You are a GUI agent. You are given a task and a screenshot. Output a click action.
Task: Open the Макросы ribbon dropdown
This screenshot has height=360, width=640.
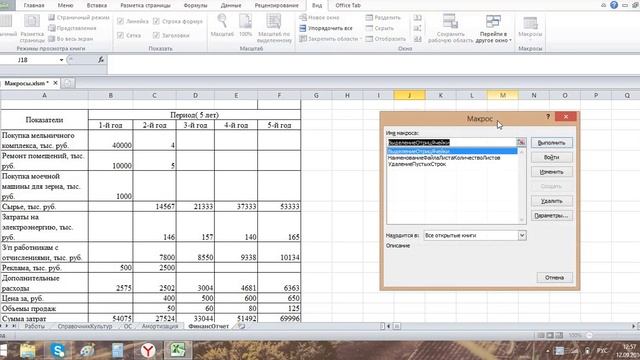tap(530, 28)
